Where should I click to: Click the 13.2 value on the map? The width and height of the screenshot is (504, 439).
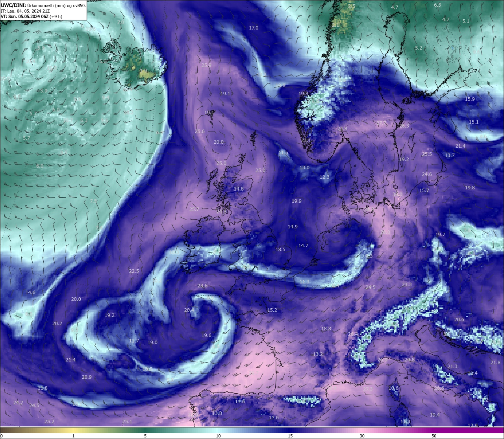tap(318, 354)
